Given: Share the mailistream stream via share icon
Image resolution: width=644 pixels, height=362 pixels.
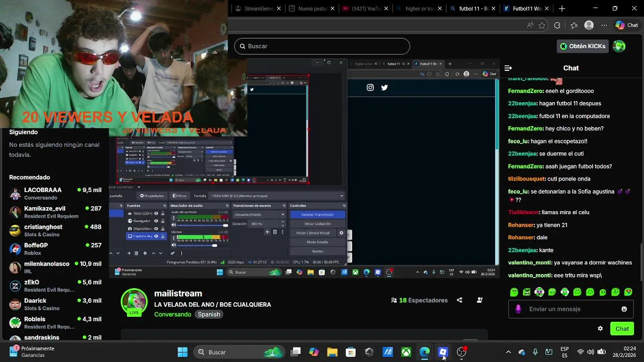Looking at the screenshot, I should (x=459, y=300).
